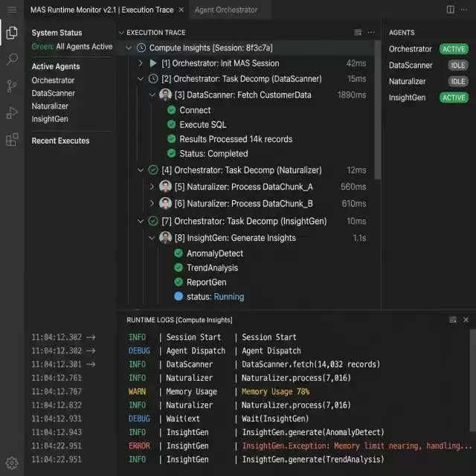
Task: Click the play icon on Init MAS Session
Action: pos(153,63)
